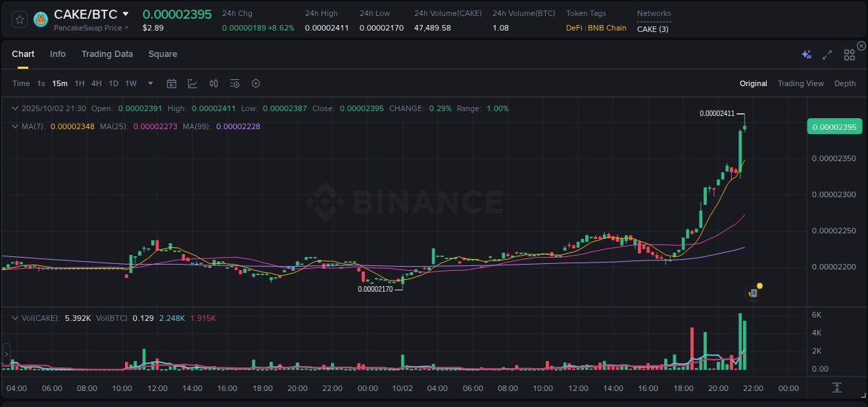Screen dimensions: 868x407
Task: Open the indicator list icon
Action: tap(234, 83)
